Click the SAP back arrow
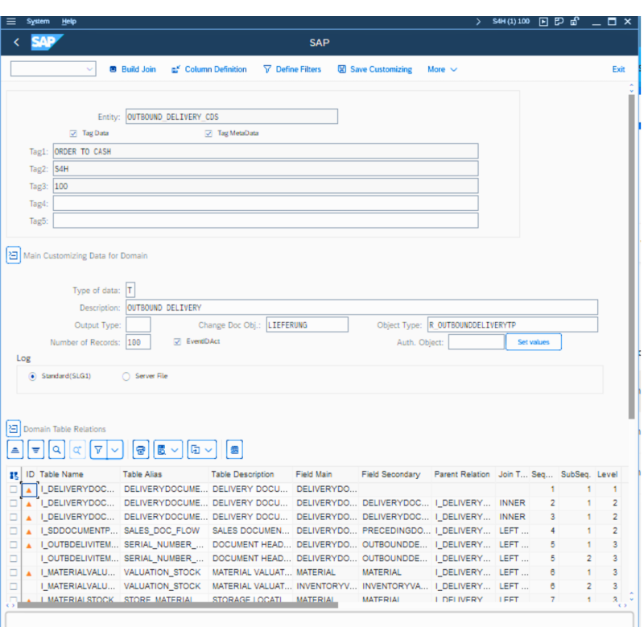The height and width of the screenshot is (644, 644). pos(17,43)
